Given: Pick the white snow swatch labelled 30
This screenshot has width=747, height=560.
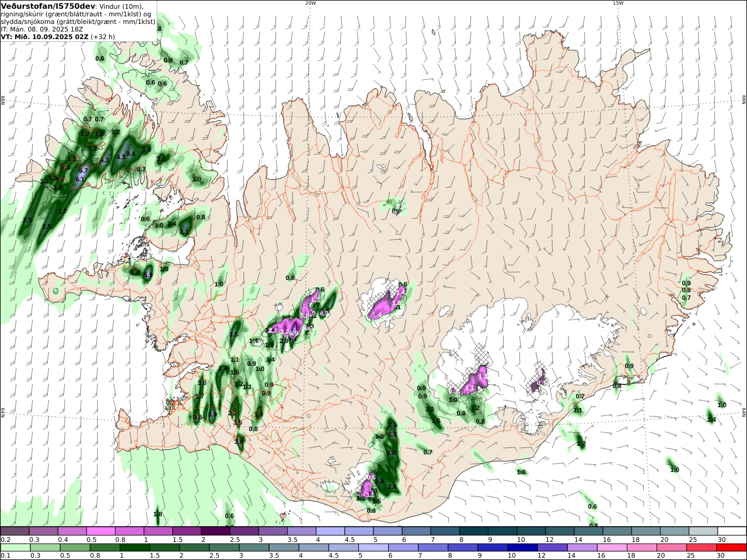Looking at the screenshot, I should pos(732,531).
